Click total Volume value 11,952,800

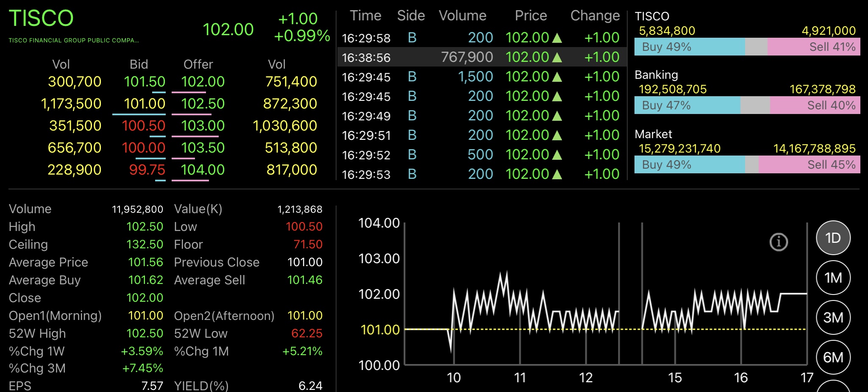tap(137, 209)
